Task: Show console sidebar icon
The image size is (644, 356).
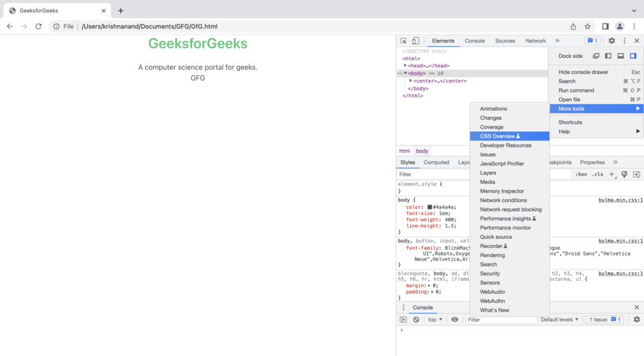Action: click(403, 319)
